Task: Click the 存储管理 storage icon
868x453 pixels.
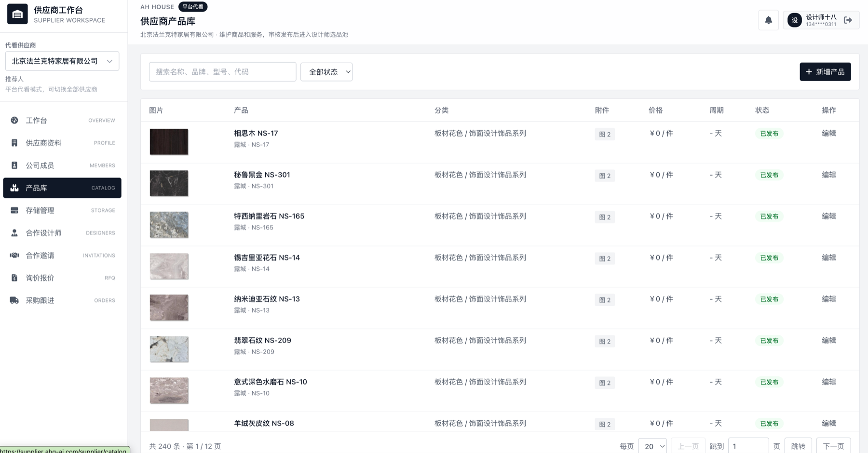Action: (x=14, y=210)
